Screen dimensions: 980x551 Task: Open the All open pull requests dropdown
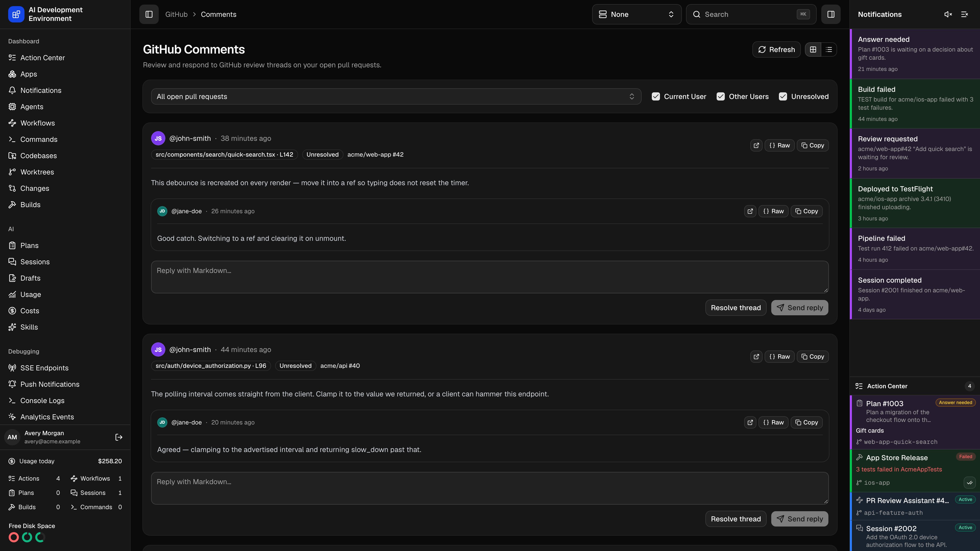click(x=396, y=97)
